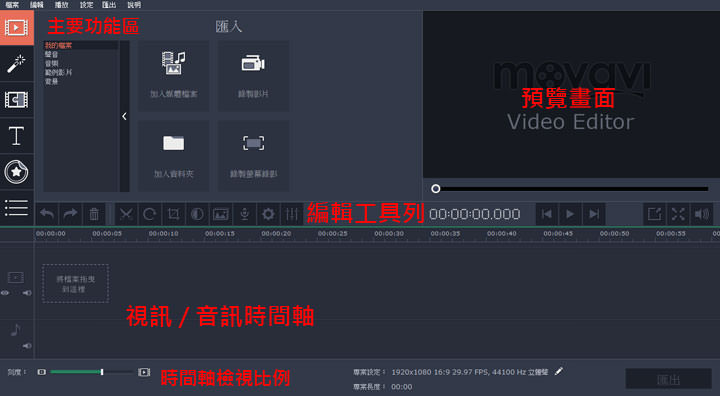Screen dimensions: 720x396
Task: Open the Transitions film strip tab
Action: pos(17,100)
